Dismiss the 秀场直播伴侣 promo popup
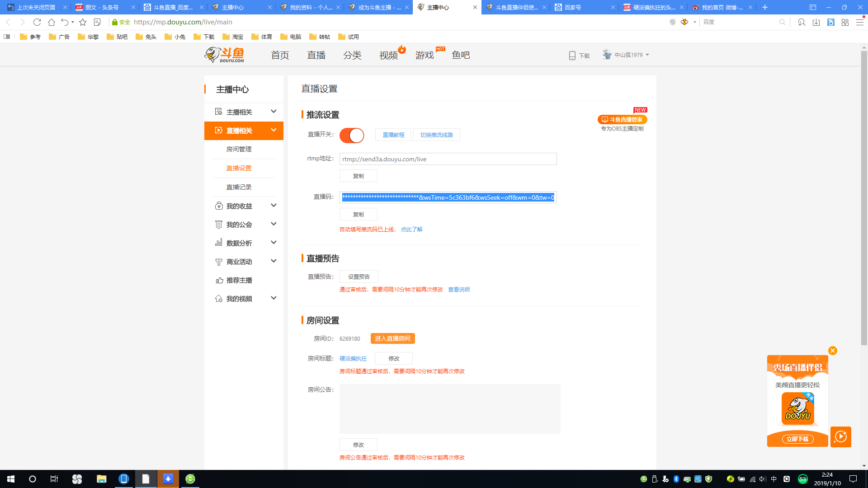This screenshot has height=488, width=868. 833,350
